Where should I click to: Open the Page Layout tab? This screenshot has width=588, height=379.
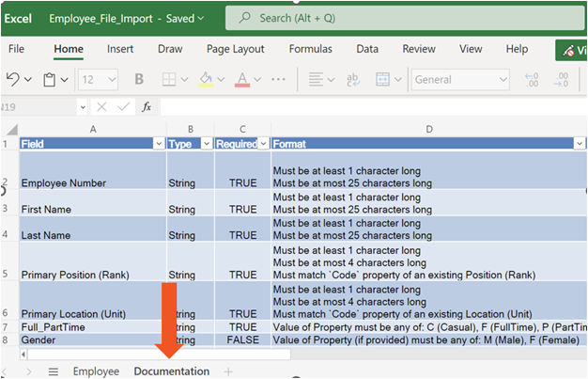[x=236, y=49]
